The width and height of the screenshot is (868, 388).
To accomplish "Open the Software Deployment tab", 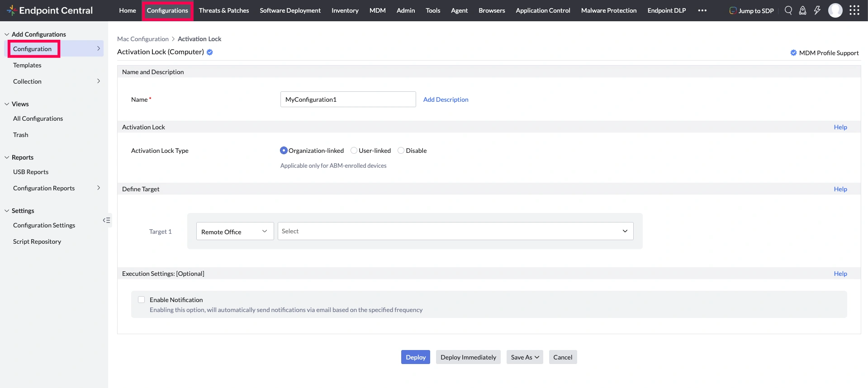I will [290, 10].
